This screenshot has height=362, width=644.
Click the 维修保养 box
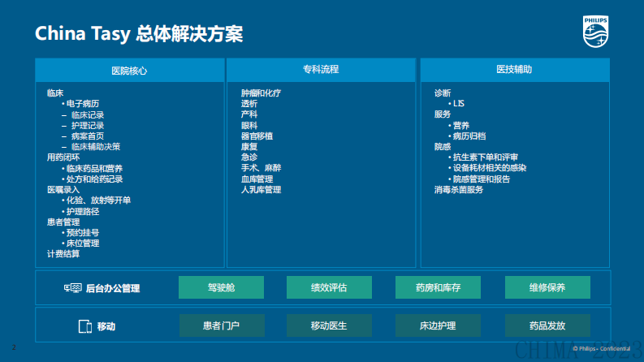tap(547, 287)
